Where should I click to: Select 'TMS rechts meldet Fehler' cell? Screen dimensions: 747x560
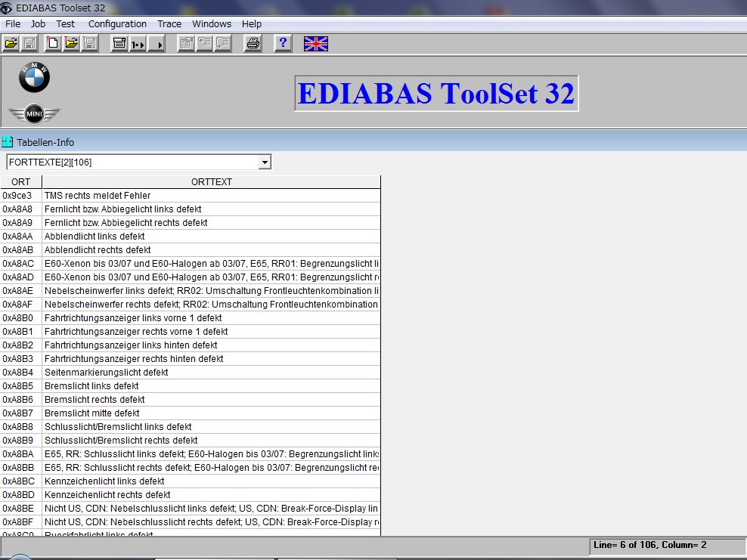(212, 196)
